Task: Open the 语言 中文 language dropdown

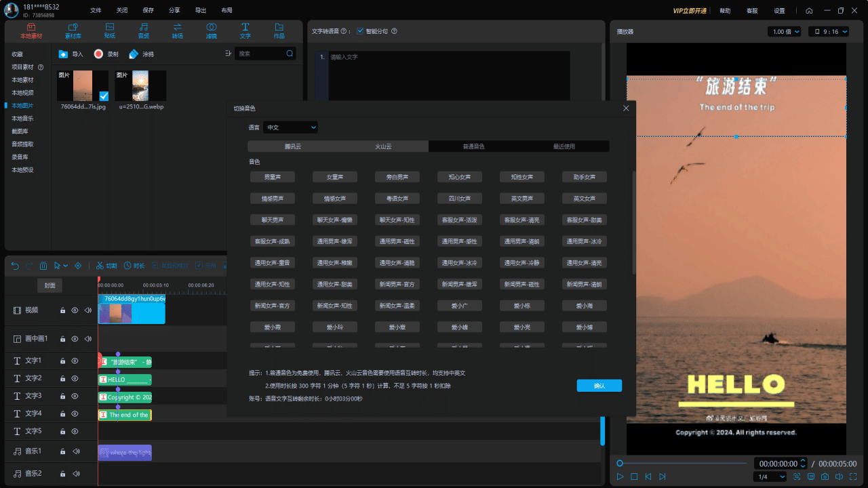Action: coord(290,127)
